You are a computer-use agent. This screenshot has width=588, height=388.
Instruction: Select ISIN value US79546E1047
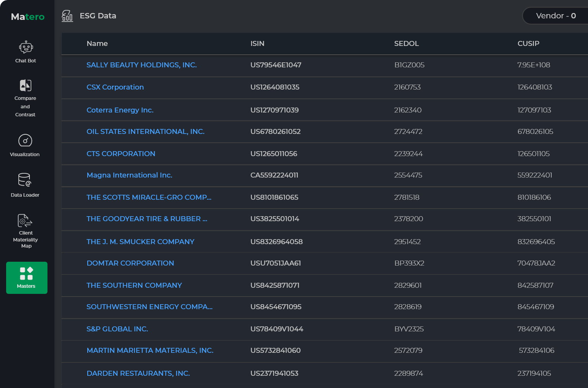pos(276,65)
